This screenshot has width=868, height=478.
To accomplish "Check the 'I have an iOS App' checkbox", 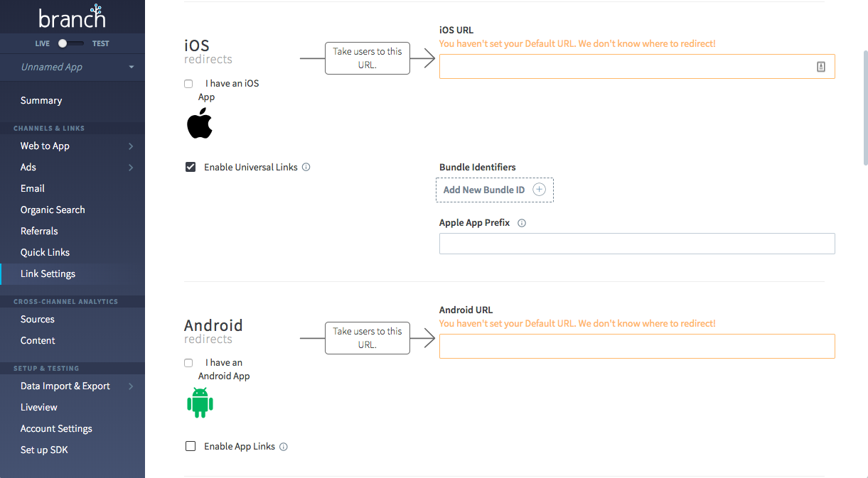I will [x=188, y=83].
